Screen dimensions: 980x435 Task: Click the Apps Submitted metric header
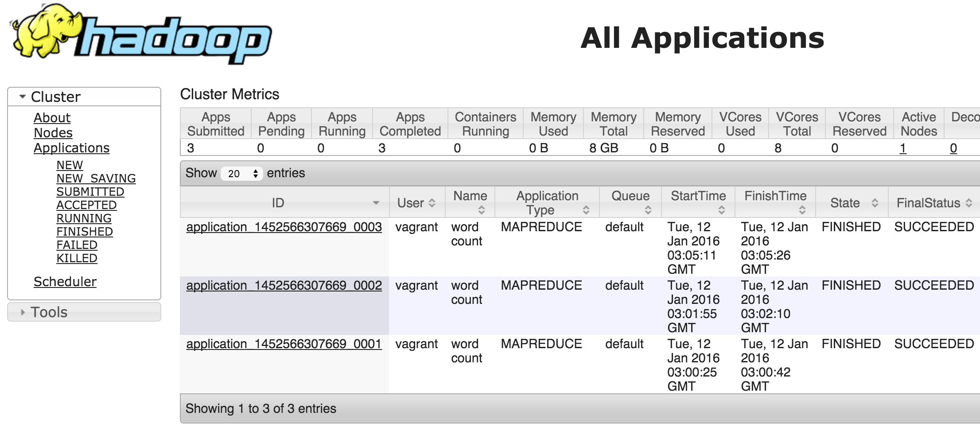click(x=216, y=124)
